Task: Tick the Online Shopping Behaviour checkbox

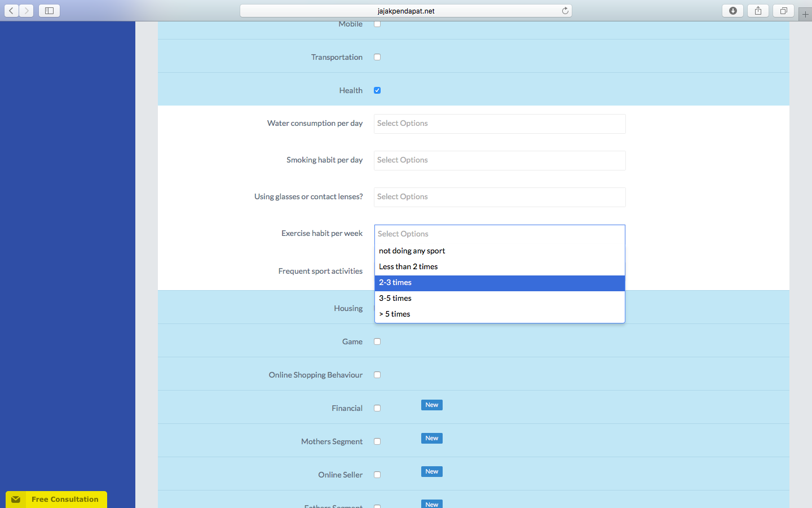Action: click(x=377, y=375)
